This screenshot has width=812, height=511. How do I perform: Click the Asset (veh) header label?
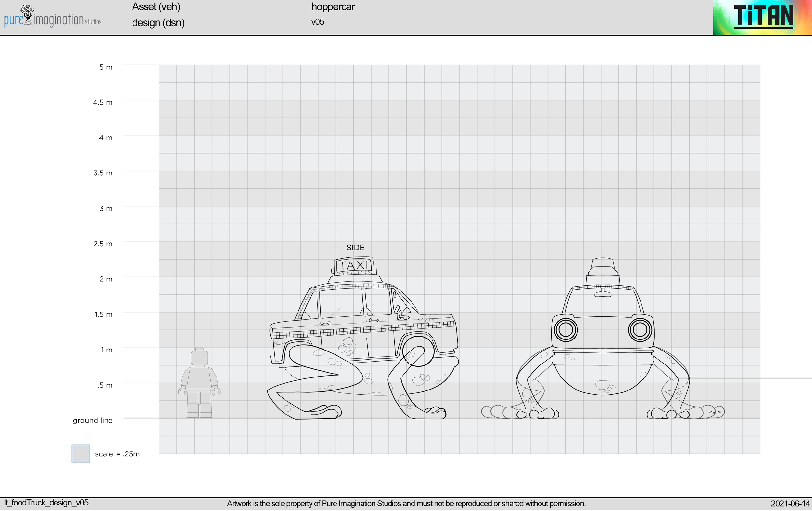(x=156, y=7)
